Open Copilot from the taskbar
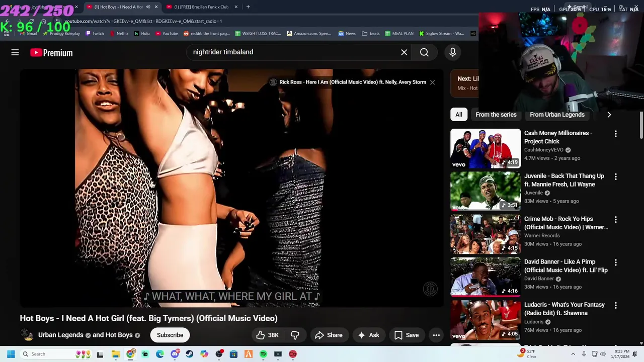The height and width of the screenshot is (362, 644). (x=204, y=354)
